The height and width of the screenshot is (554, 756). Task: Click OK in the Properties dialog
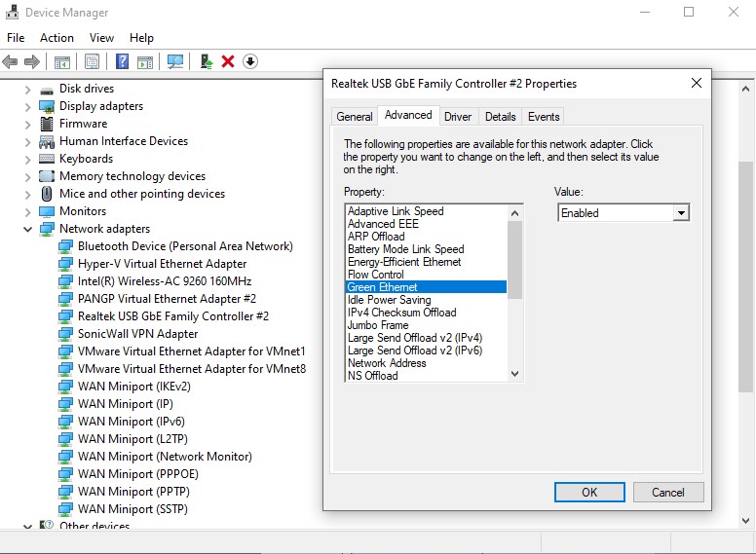(589, 492)
